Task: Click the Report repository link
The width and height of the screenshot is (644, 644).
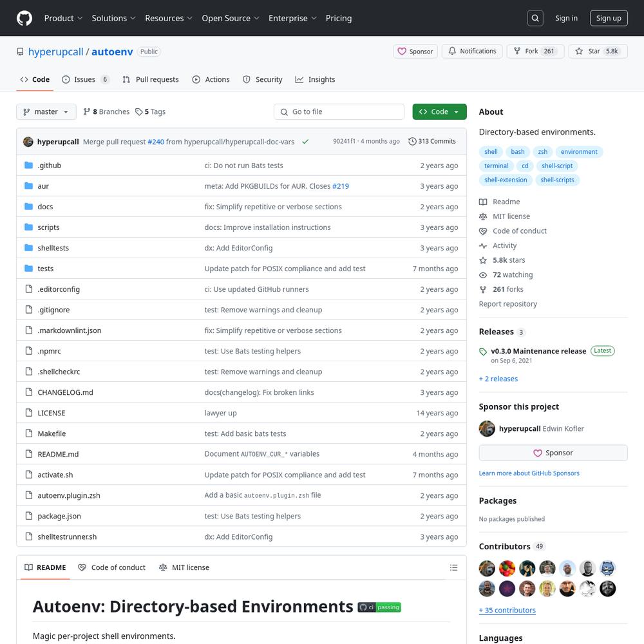Action: [507, 304]
